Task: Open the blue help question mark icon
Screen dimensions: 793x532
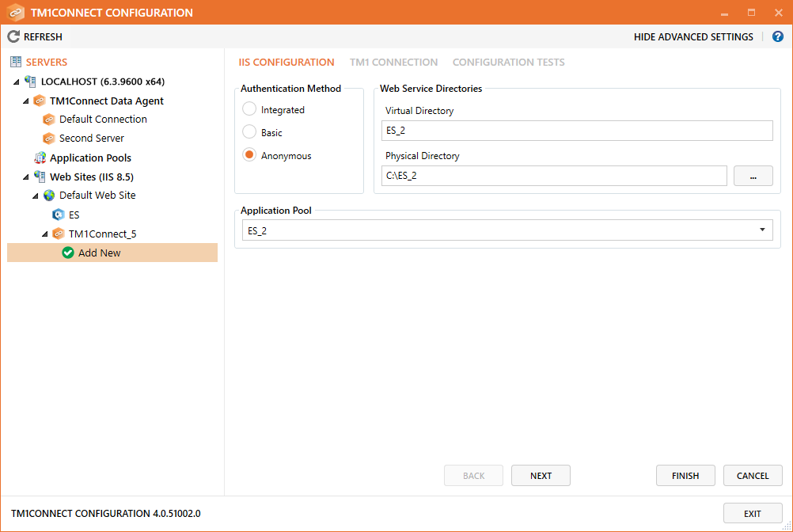Action: coord(778,36)
